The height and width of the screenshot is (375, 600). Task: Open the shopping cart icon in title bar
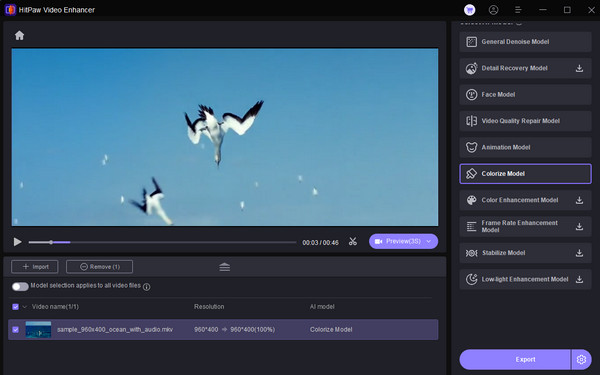click(470, 10)
